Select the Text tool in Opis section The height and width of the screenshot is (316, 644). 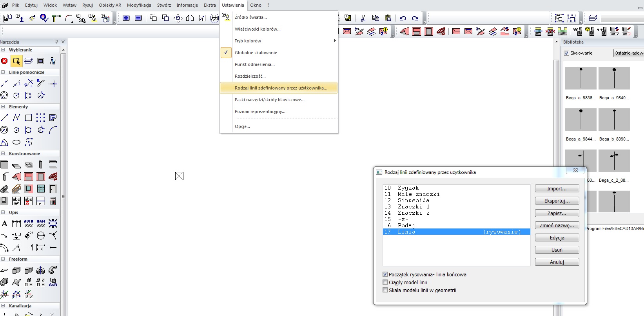tap(4, 224)
